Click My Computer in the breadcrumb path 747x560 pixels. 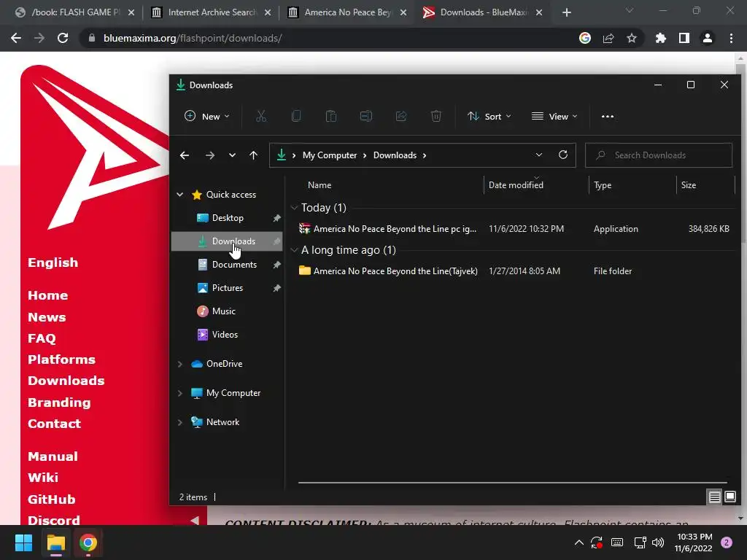[330, 155]
